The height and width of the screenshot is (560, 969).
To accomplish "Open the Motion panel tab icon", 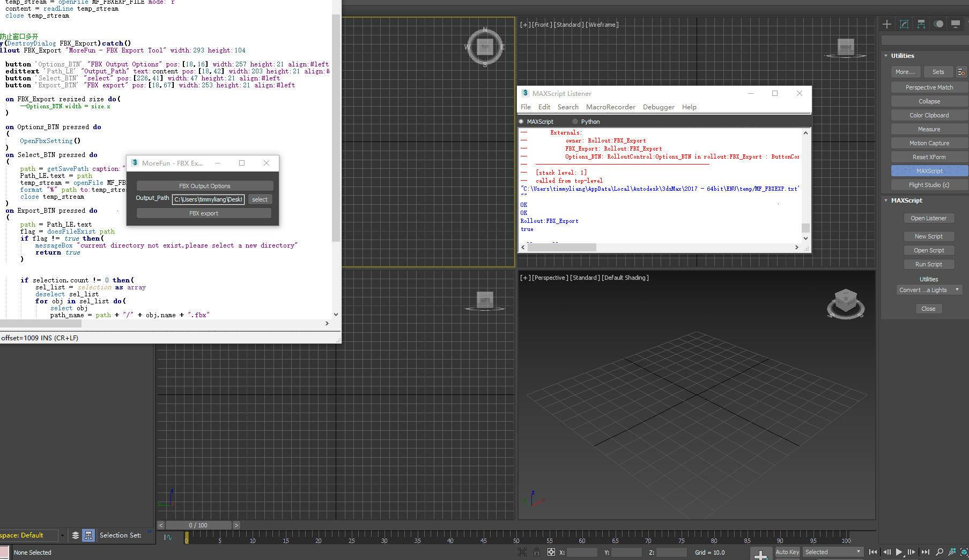I will 938,24.
